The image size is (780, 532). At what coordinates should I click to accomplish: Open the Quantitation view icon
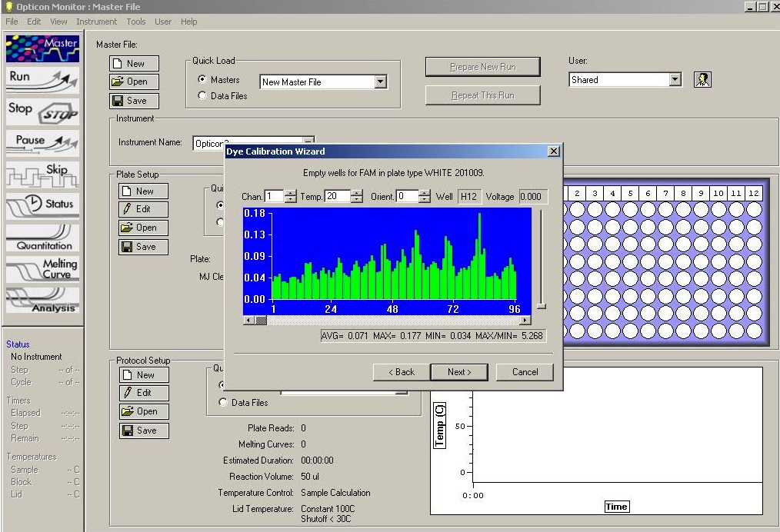tap(42, 238)
